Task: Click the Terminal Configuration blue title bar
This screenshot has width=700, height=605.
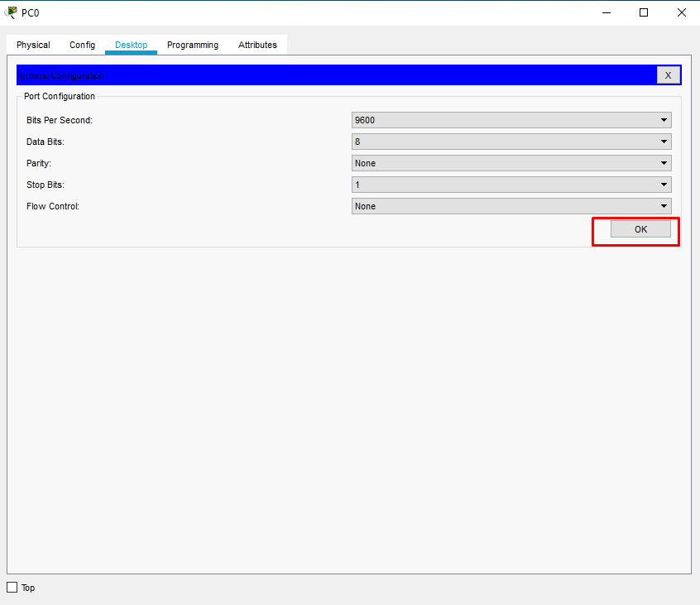Action: pos(331,74)
